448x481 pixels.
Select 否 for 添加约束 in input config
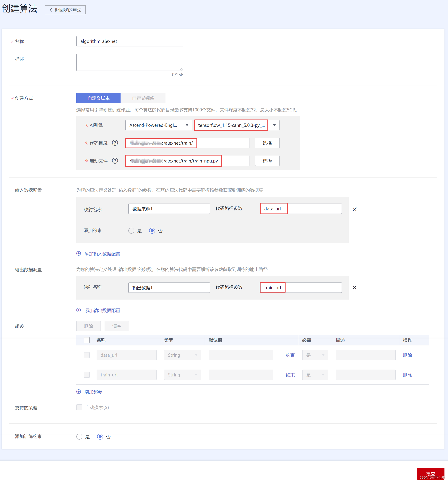(x=152, y=231)
